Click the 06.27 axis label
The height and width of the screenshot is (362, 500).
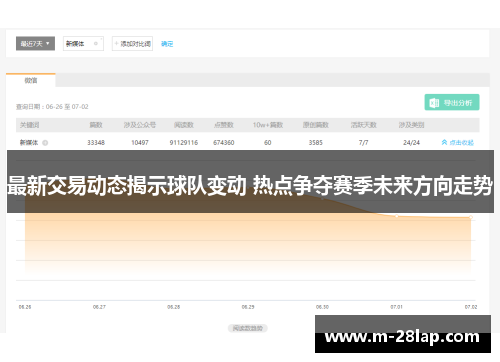(99, 307)
